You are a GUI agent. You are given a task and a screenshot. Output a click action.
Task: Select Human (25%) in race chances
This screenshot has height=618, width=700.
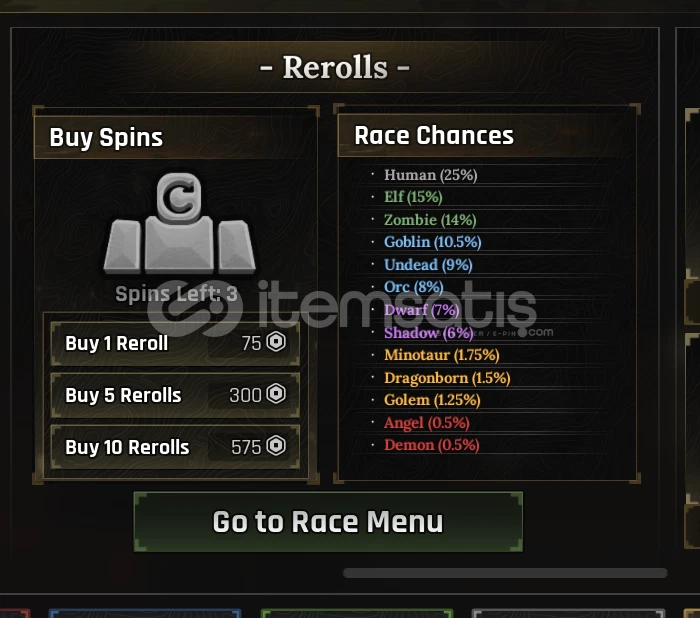430,175
